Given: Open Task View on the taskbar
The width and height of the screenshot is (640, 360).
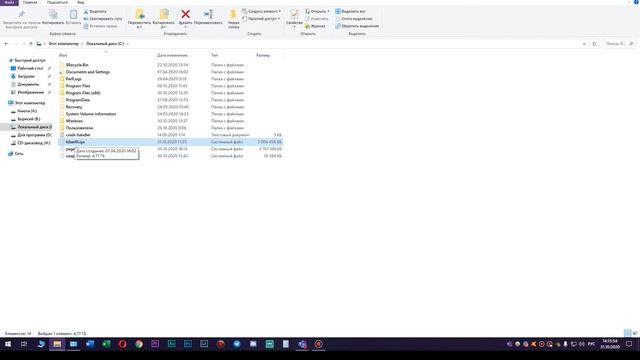Looking at the screenshot, I should tap(24, 344).
